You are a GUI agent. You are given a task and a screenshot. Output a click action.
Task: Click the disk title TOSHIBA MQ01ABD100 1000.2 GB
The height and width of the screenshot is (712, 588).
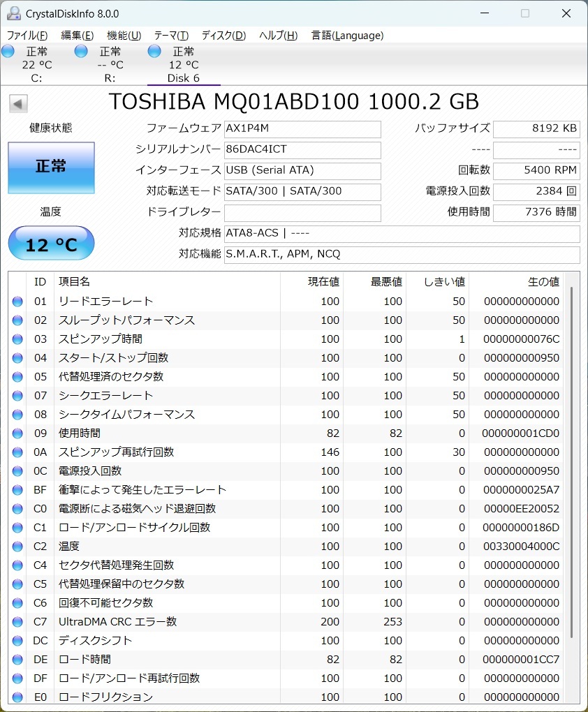294,102
